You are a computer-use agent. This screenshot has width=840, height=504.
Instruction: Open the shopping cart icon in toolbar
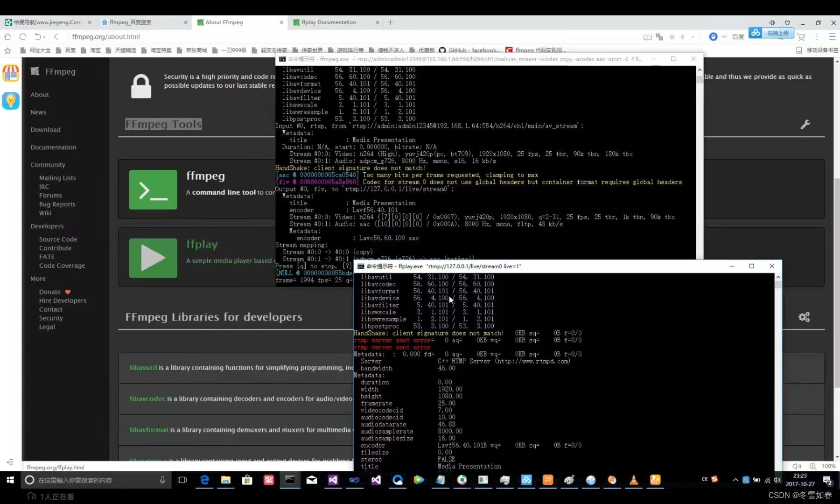[x=801, y=37]
